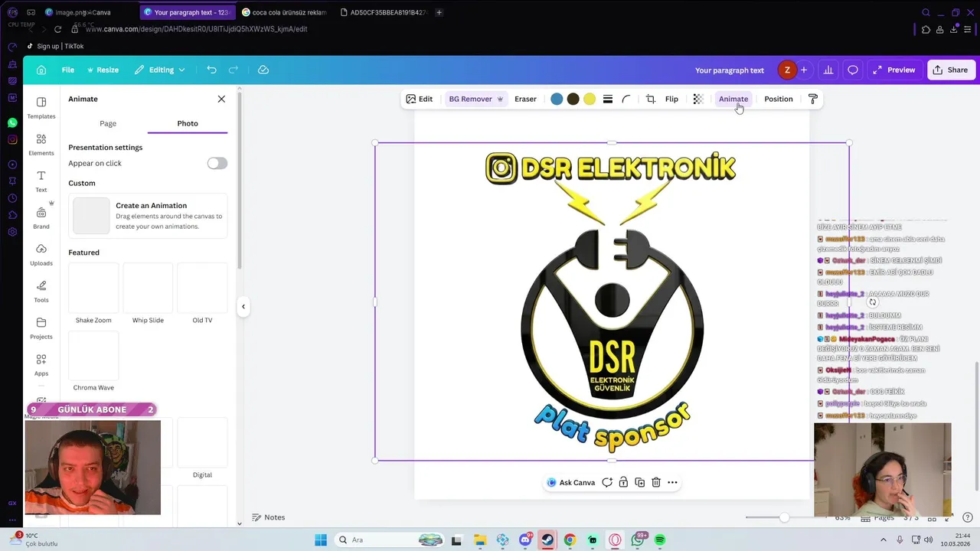980x551 pixels.
Task: Open corner rounding icon
Action: pyautogui.click(x=626, y=99)
